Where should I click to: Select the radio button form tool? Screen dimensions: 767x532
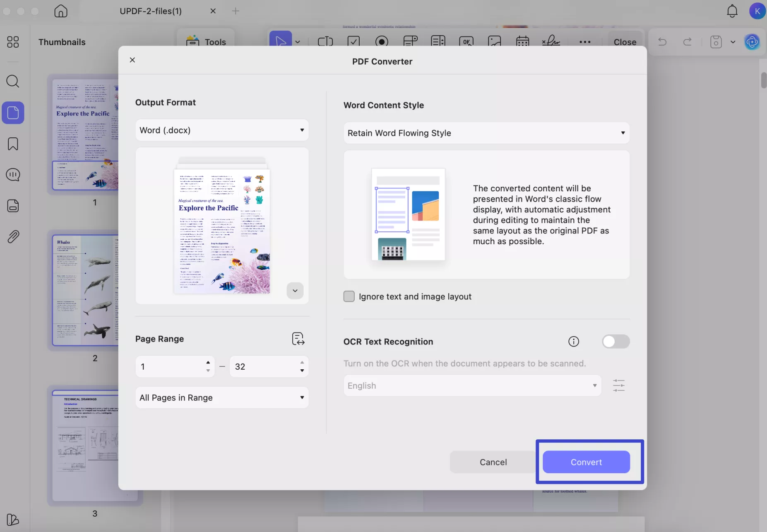point(382,41)
